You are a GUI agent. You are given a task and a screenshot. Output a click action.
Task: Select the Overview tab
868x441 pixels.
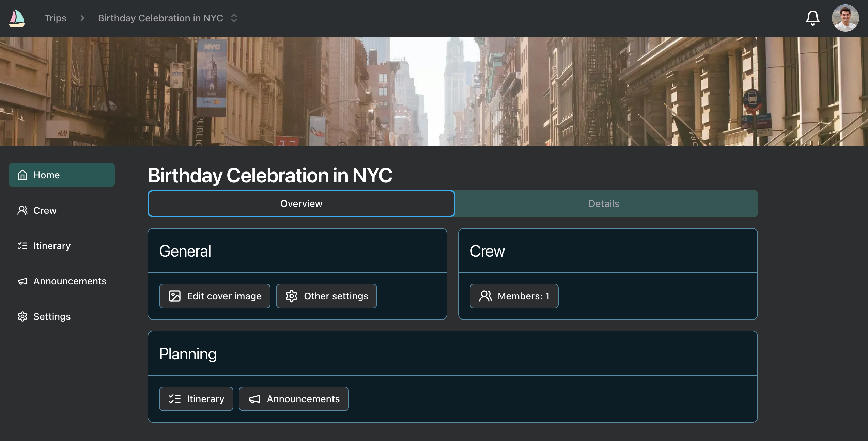coord(301,203)
